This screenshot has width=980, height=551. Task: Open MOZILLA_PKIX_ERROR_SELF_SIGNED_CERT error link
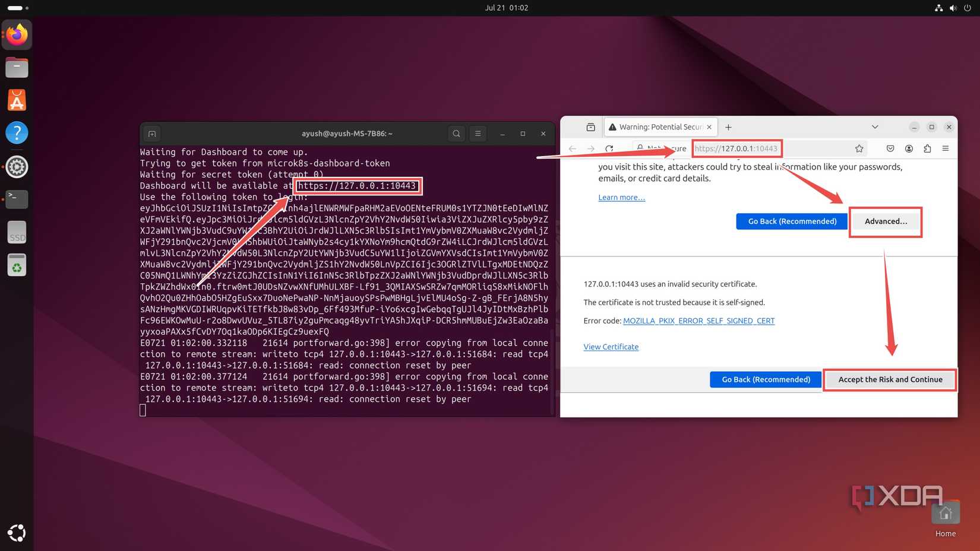698,321
